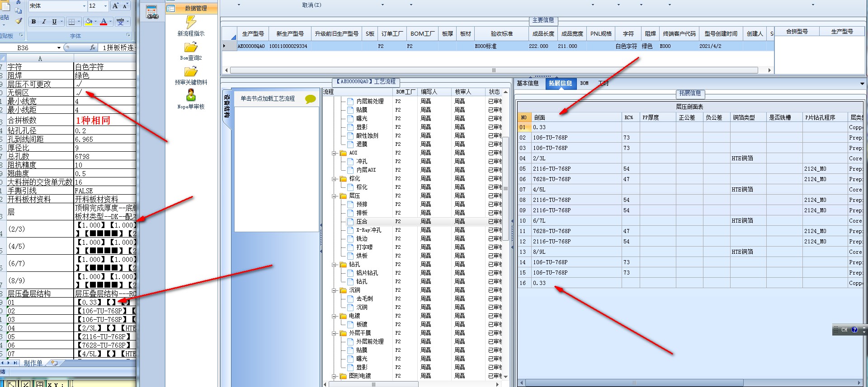The image size is (868, 387).
Task: Click the calculator-link icon in sidebar
Action: click(x=152, y=12)
